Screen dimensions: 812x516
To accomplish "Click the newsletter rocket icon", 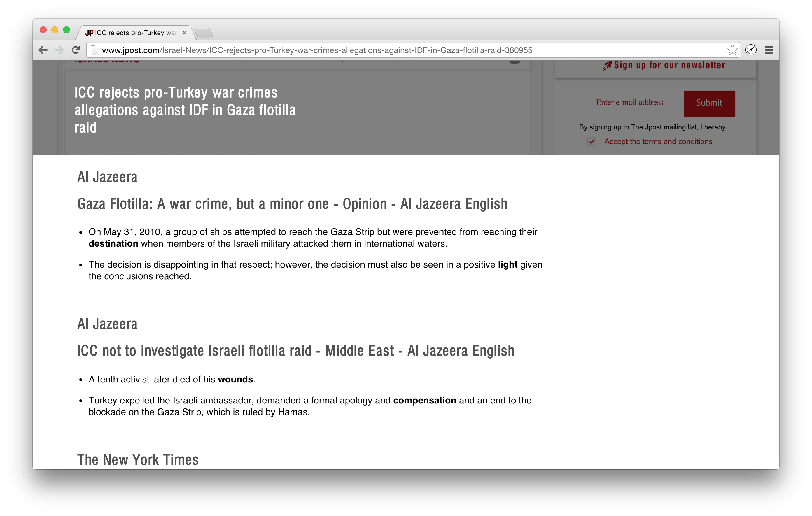I will coord(607,65).
